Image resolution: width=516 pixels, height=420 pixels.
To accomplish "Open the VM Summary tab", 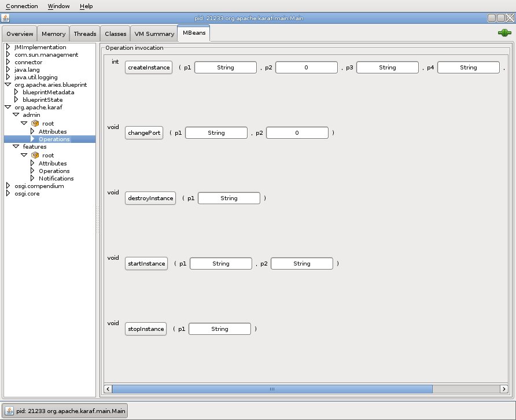I will tap(153, 34).
